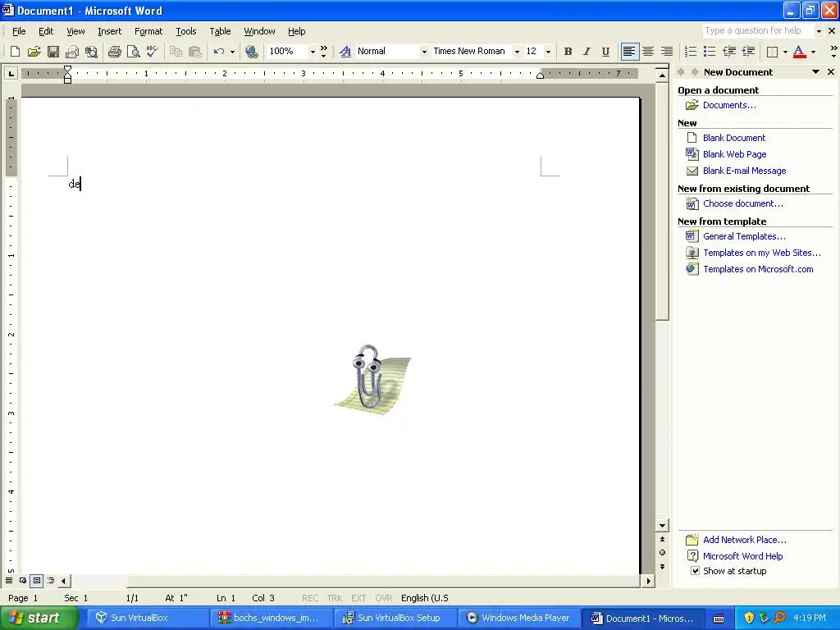Open the New Document task pane menu arrow
The height and width of the screenshot is (630, 840).
point(815,72)
